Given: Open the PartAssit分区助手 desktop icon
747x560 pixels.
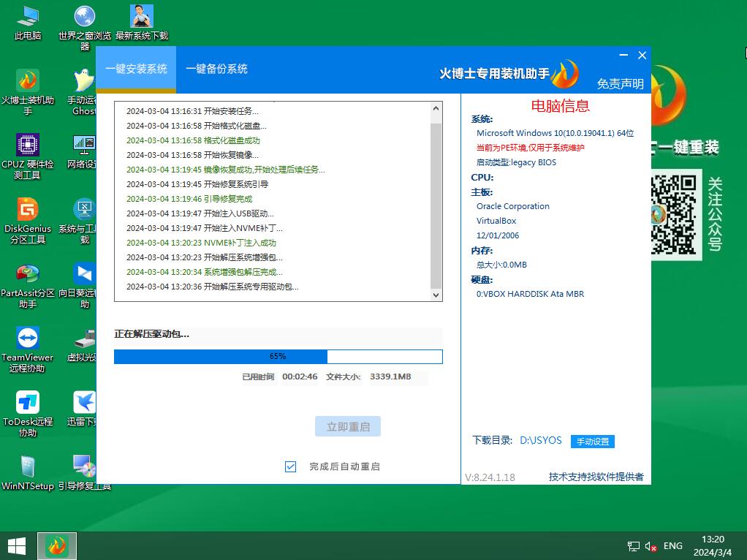Looking at the screenshot, I should click(28, 285).
